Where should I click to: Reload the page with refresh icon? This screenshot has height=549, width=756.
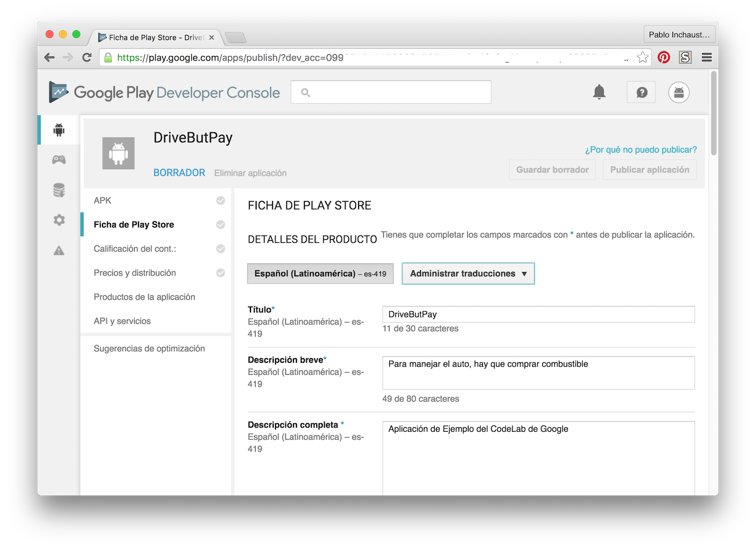pos(87,58)
